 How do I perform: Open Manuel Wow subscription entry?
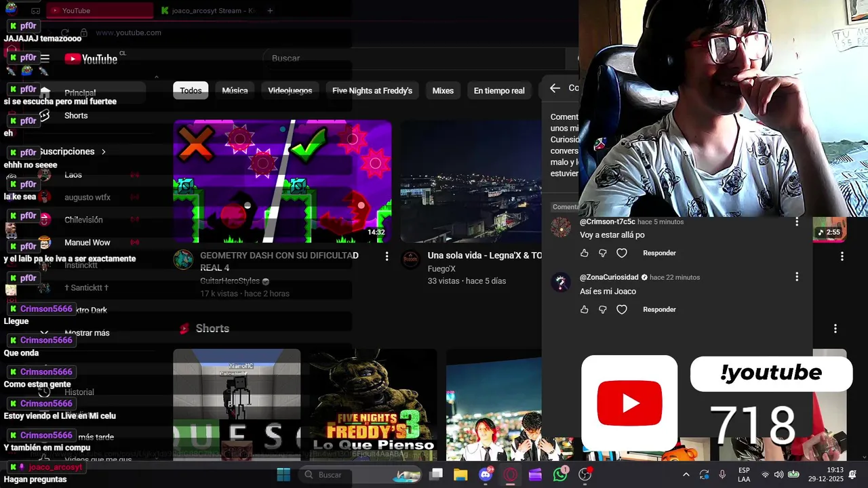tap(87, 243)
